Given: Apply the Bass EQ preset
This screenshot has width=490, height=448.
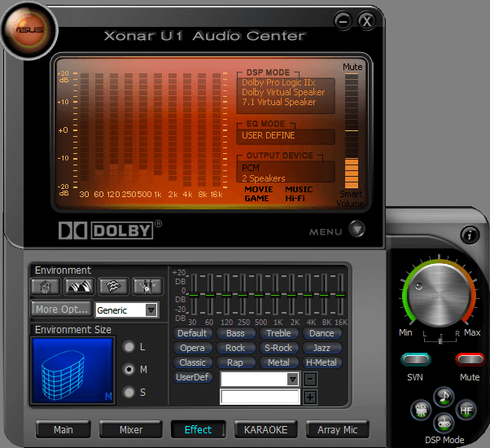Looking at the screenshot, I should [x=235, y=333].
